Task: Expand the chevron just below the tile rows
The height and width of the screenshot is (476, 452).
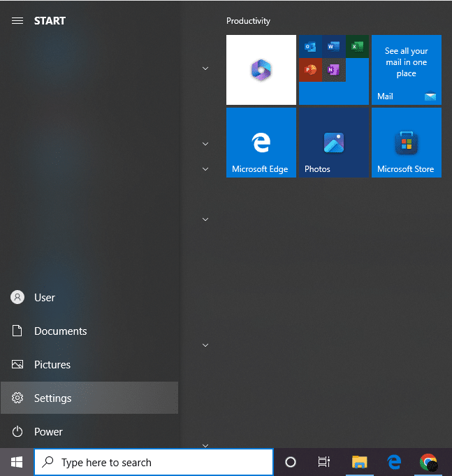Action: [205, 219]
